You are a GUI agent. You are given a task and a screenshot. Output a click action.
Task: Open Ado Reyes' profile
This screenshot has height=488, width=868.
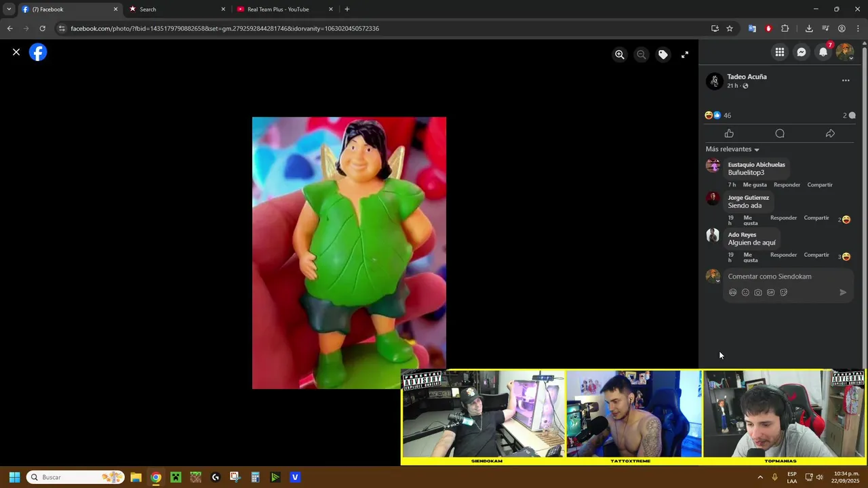click(x=742, y=235)
